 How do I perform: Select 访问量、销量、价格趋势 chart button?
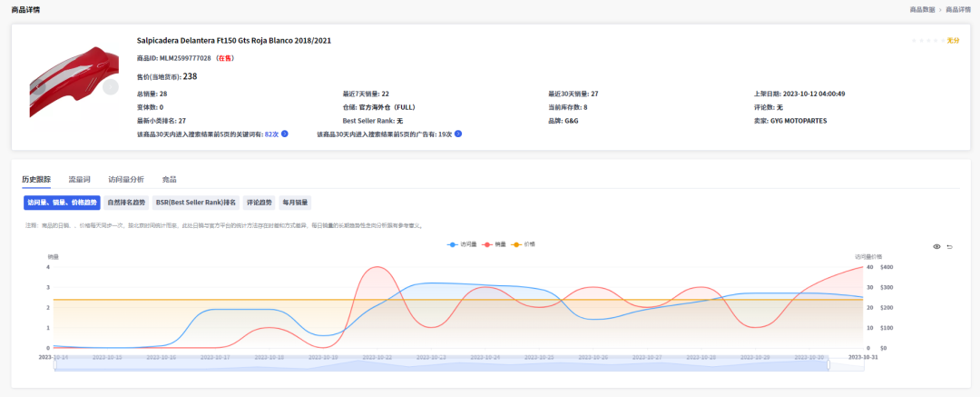[62, 203]
